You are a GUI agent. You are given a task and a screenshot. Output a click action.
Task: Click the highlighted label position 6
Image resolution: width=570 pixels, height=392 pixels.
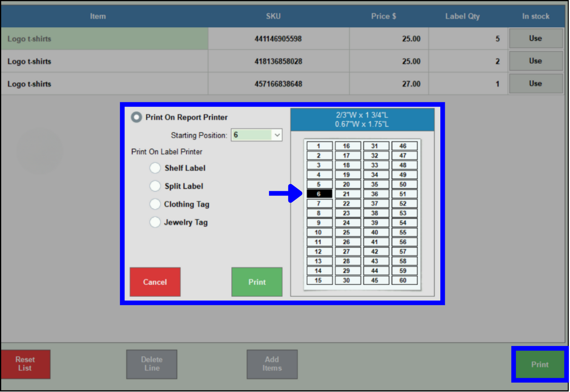click(x=319, y=194)
